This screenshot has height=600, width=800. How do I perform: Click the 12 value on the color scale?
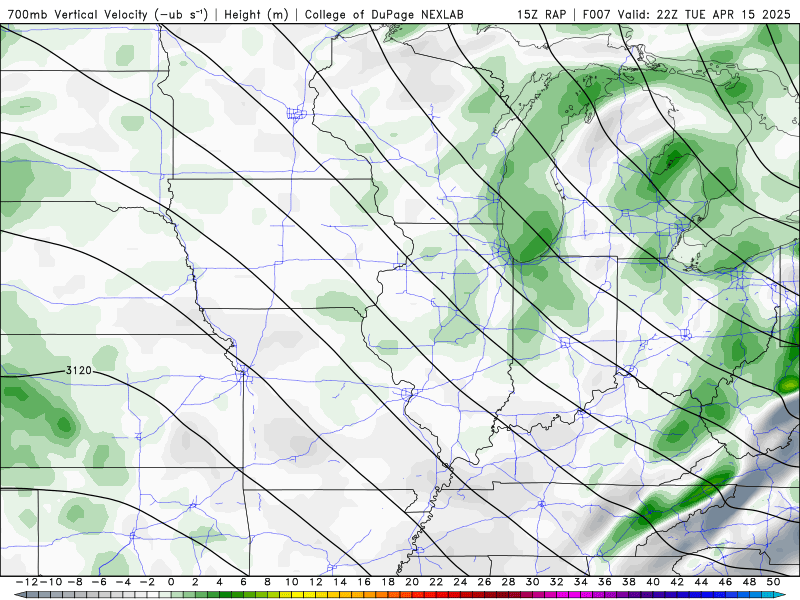[315, 582]
